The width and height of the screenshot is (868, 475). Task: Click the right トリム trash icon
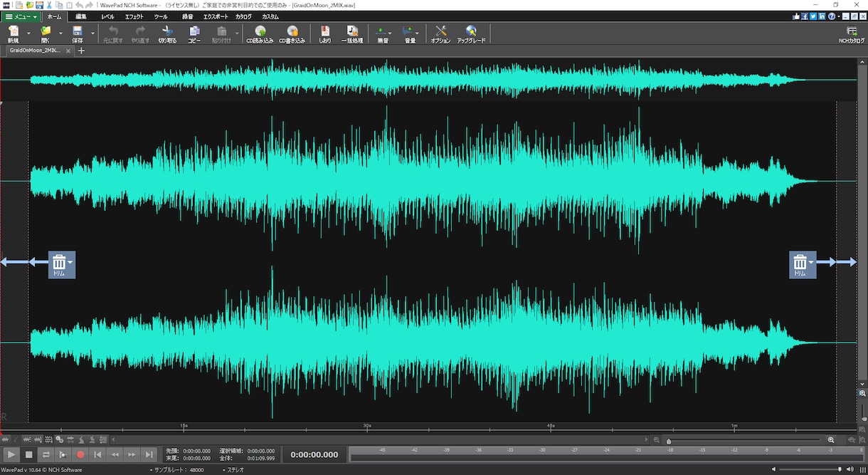[x=801, y=264]
